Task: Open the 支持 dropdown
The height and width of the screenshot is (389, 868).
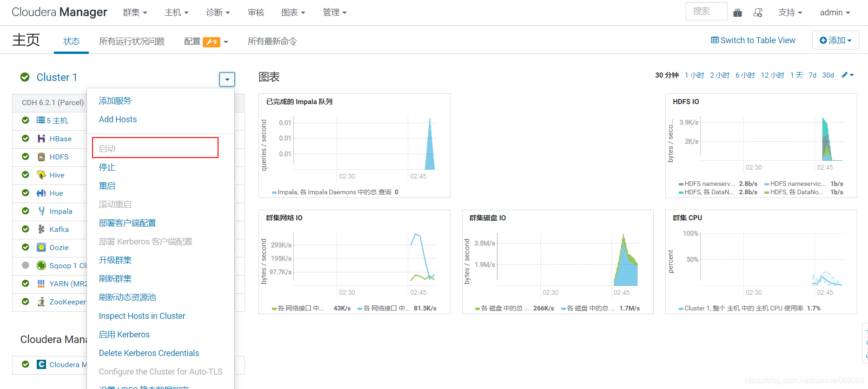Action: (x=790, y=13)
